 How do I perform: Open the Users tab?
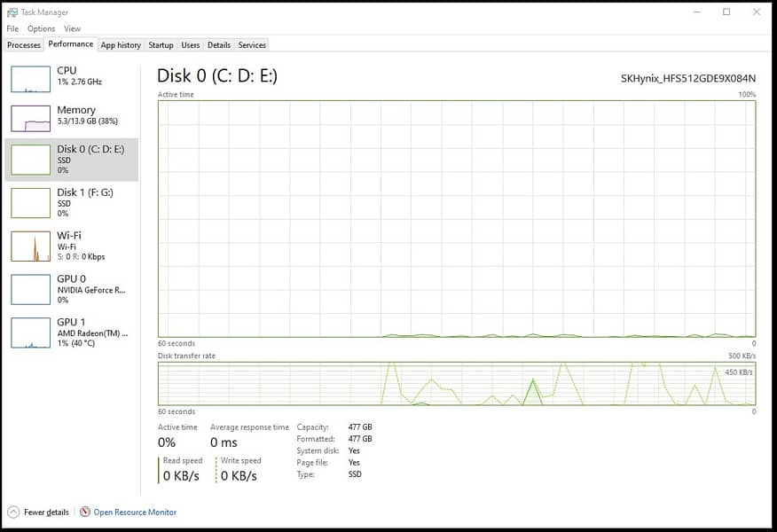pyautogui.click(x=191, y=45)
